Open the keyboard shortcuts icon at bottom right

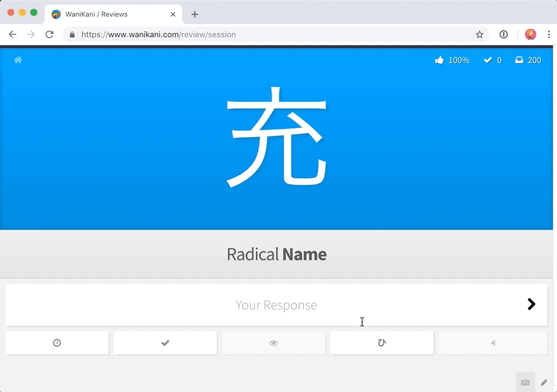[525, 382]
